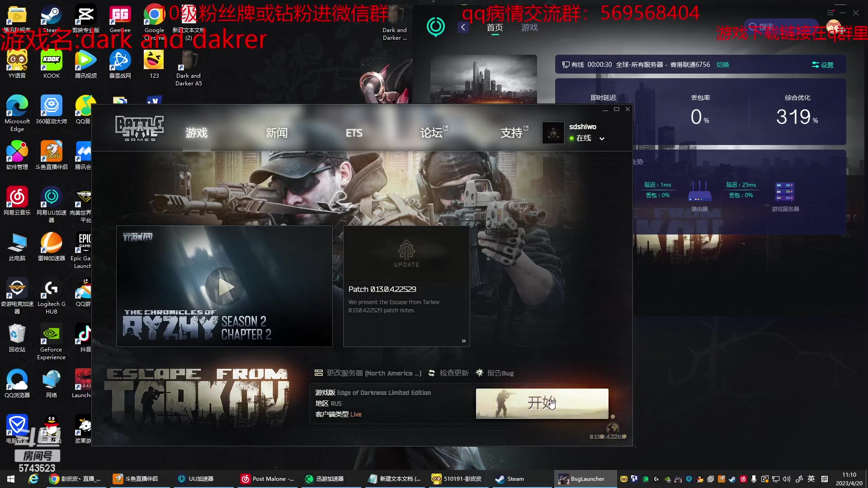Play the Chronicles of Ryzhy video
868x488 pixels.
point(224,286)
